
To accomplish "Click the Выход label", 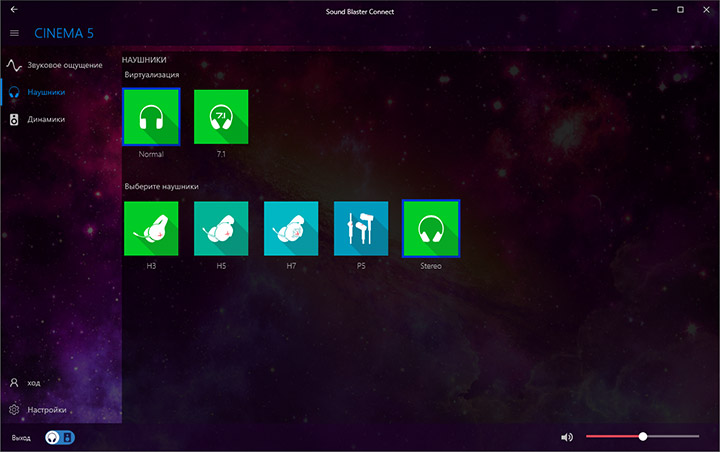I will 21,438.
